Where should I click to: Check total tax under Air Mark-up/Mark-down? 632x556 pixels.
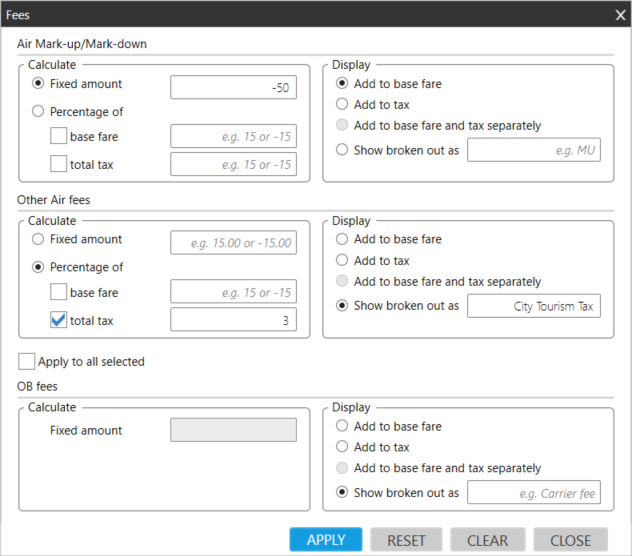59,164
